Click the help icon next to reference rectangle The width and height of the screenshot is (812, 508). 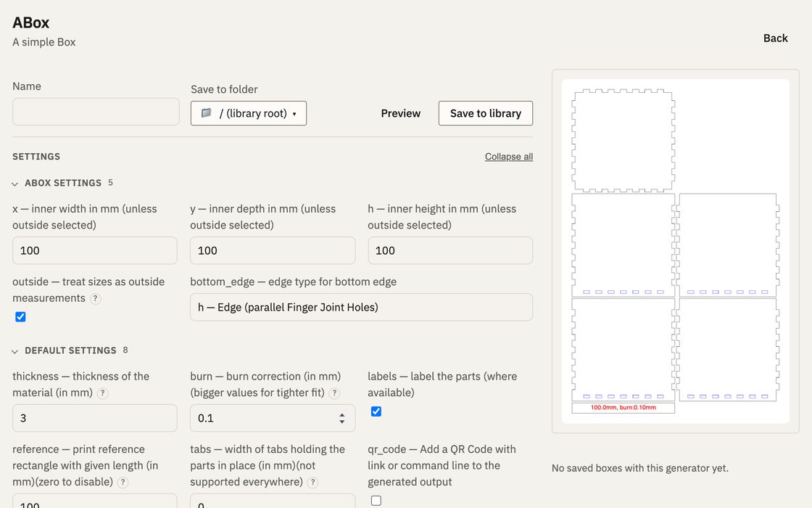point(123,483)
